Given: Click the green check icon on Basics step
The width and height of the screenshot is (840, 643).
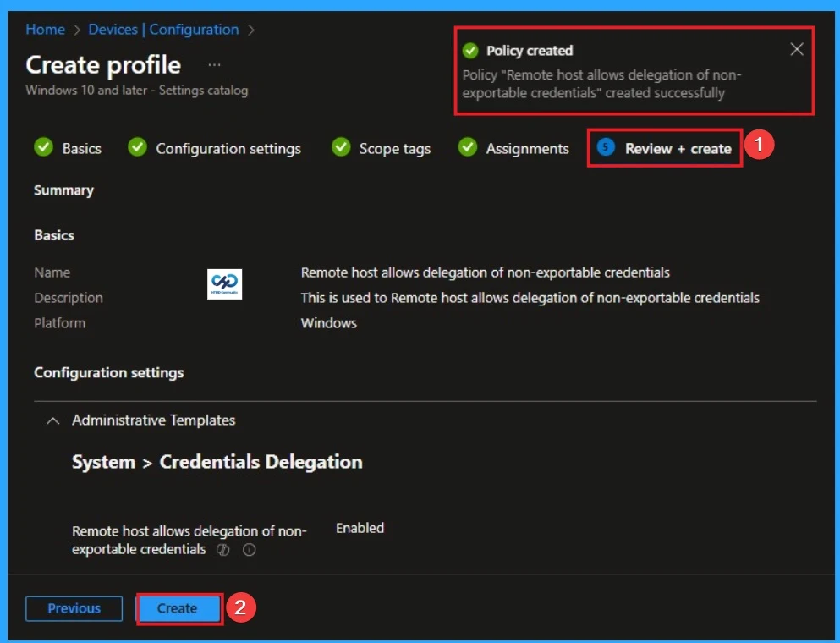Looking at the screenshot, I should [x=47, y=148].
